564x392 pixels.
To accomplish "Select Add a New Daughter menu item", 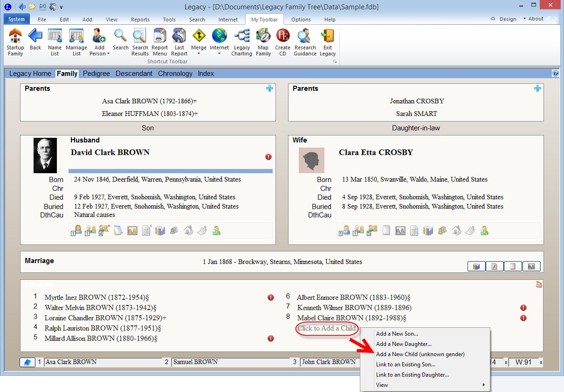I will [x=425, y=344].
